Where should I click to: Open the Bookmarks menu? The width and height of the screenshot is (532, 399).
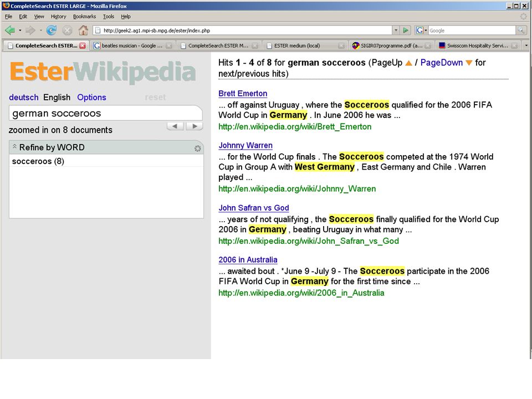pyautogui.click(x=84, y=16)
